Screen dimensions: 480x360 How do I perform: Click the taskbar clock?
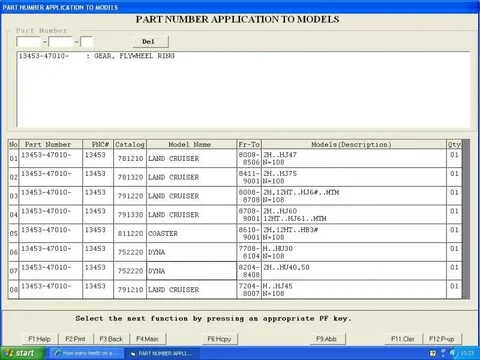467,353
